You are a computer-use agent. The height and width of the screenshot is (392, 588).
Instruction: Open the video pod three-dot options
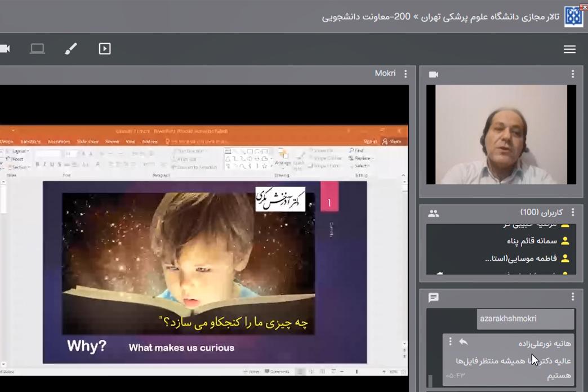point(573,74)
